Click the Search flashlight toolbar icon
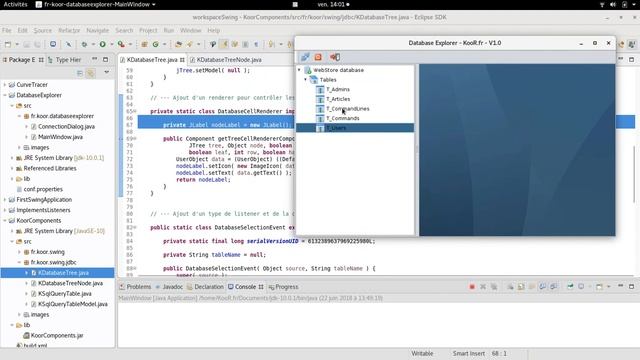This screenshot has width=640, height=360. pos(190,44)
